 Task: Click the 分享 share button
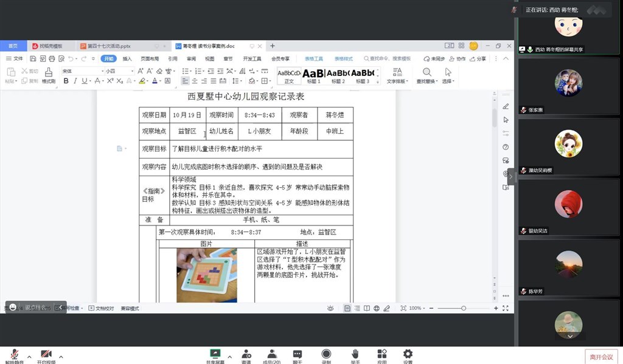click(478, 59)
